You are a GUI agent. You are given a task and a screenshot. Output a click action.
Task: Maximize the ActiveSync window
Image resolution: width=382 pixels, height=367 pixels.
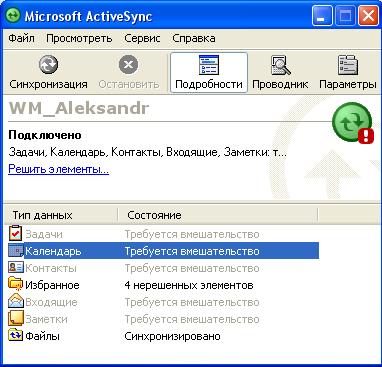pyautogui.click(x=345, y=16)
